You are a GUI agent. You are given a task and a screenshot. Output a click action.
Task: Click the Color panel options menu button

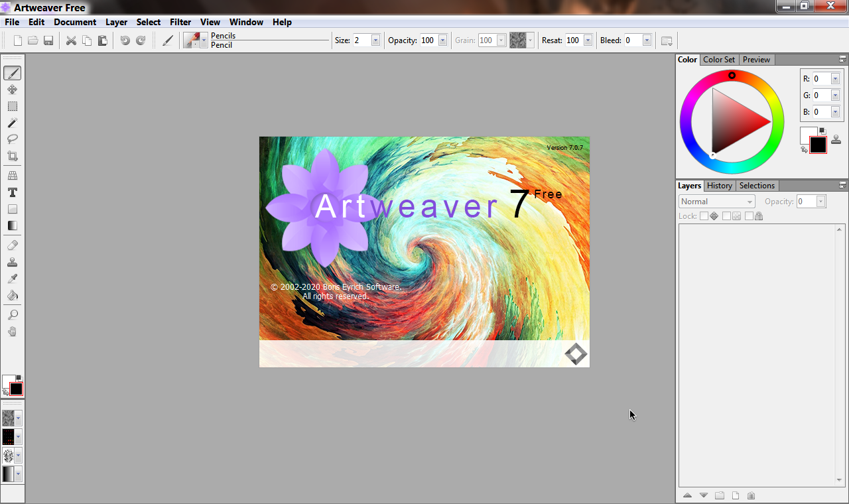[x=842, y=59]
